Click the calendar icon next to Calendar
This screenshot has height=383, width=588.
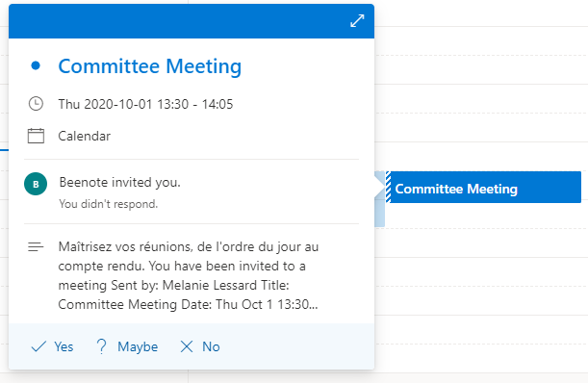(x=36, y=136)
